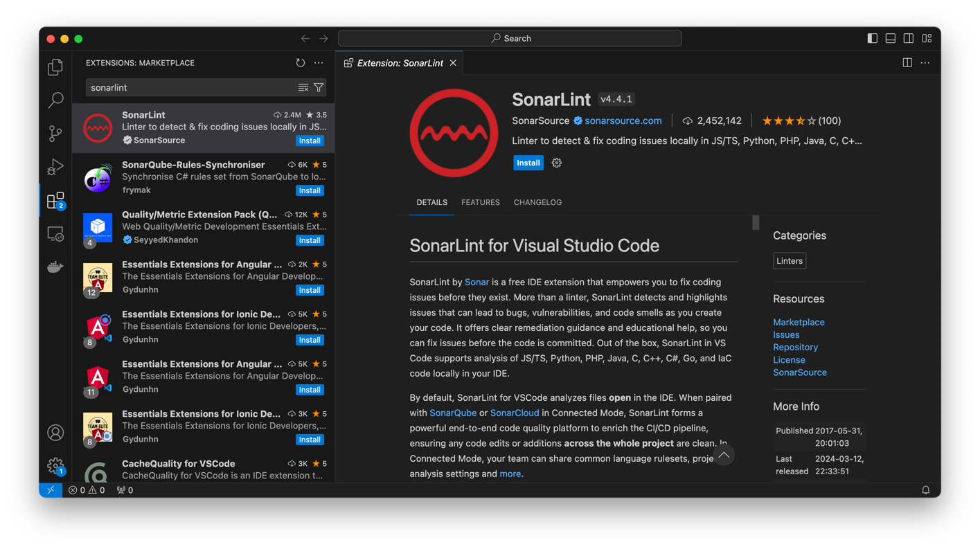Screen dimensions: 980x549
Task: Open the gear dropdown beside the Install button
Action: tap(556, 163)
